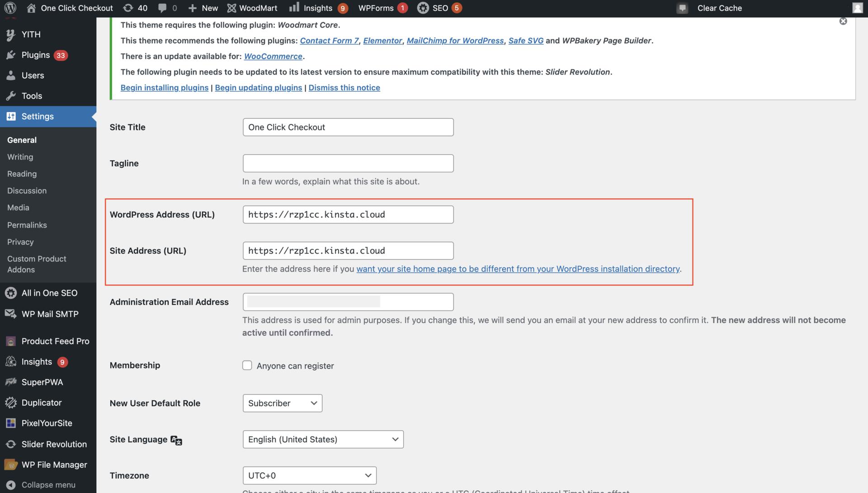This screenshot has width=868, height=493.
Task: Open the SuperPWA icon
Action: click(x=11, y=382)
